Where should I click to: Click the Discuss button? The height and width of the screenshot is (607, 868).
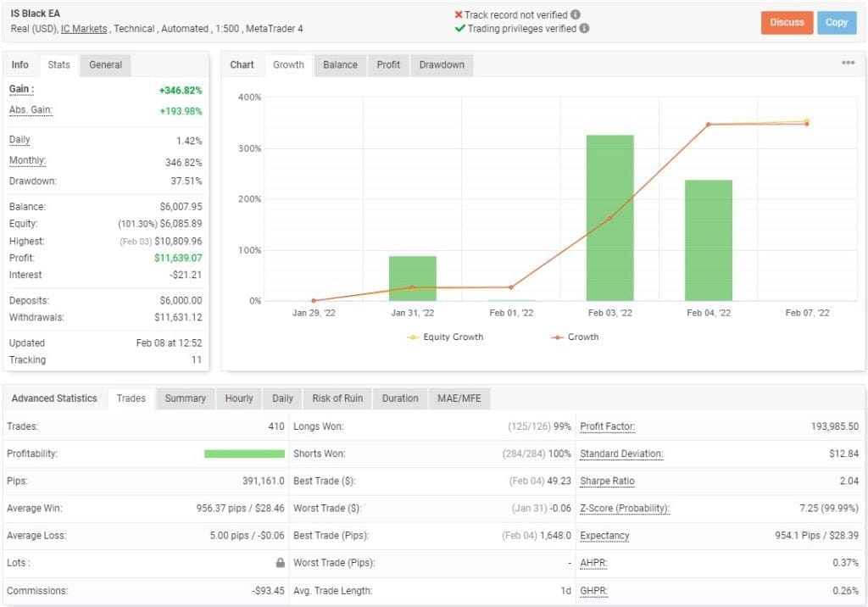point(787,23)
